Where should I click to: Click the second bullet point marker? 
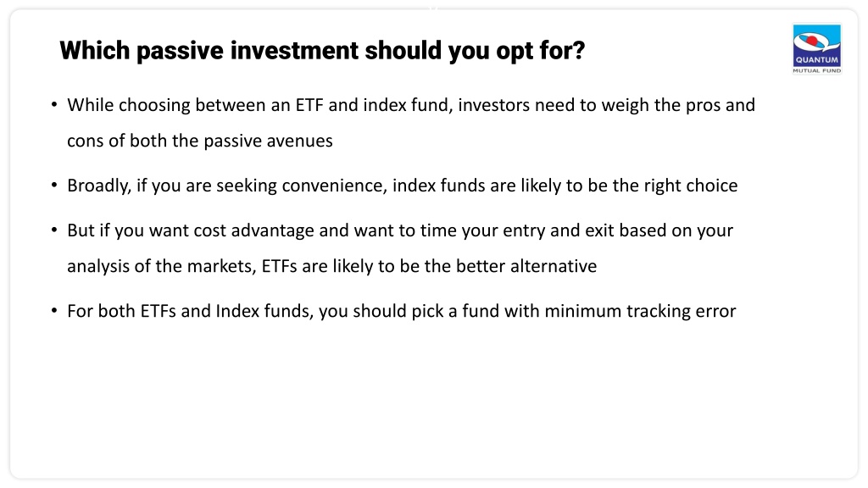click(x=54, y=185)
